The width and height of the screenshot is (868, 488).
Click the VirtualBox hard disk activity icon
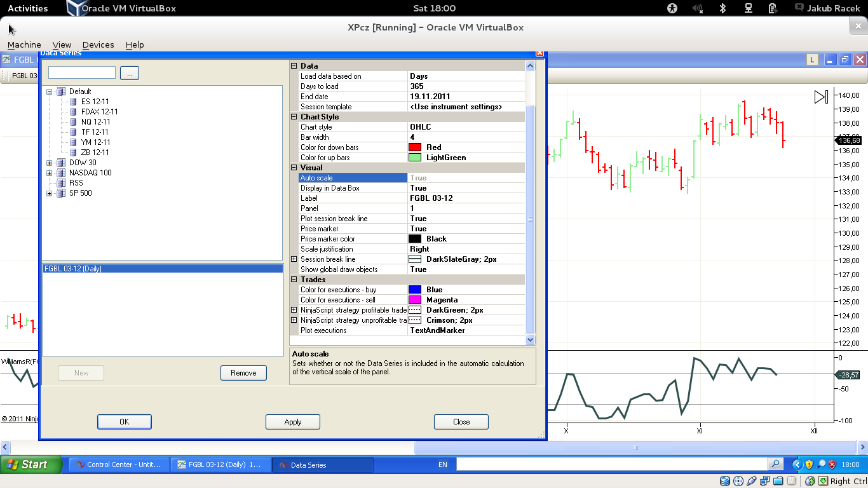tap(725, 481)
